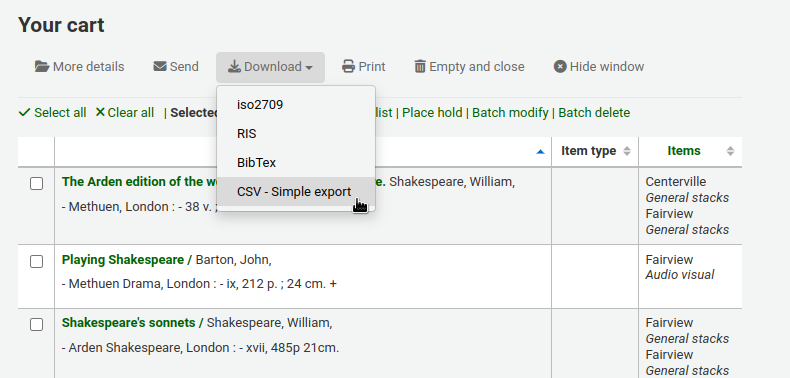Click the Send button label
The width and height of the screenshot is (790, 378).
tap(184, 67)
